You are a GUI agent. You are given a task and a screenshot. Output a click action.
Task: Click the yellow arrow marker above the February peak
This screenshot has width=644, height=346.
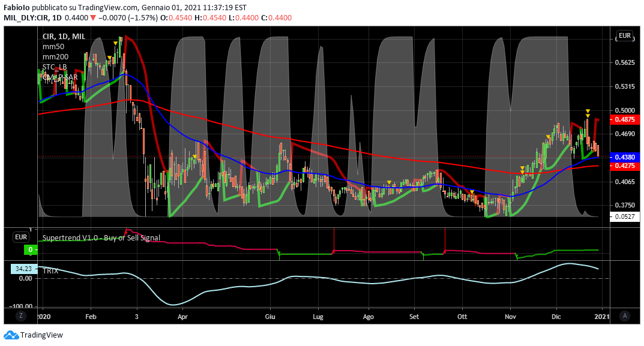coord(115,43)
